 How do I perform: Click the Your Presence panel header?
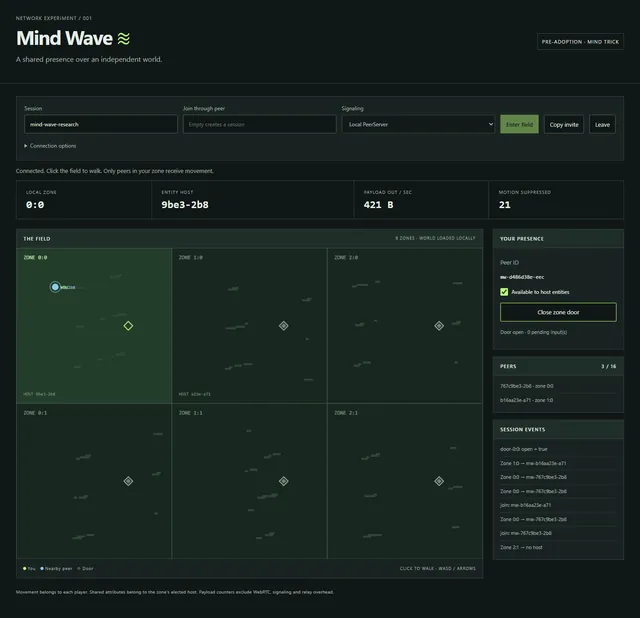(x=558, y=239)
